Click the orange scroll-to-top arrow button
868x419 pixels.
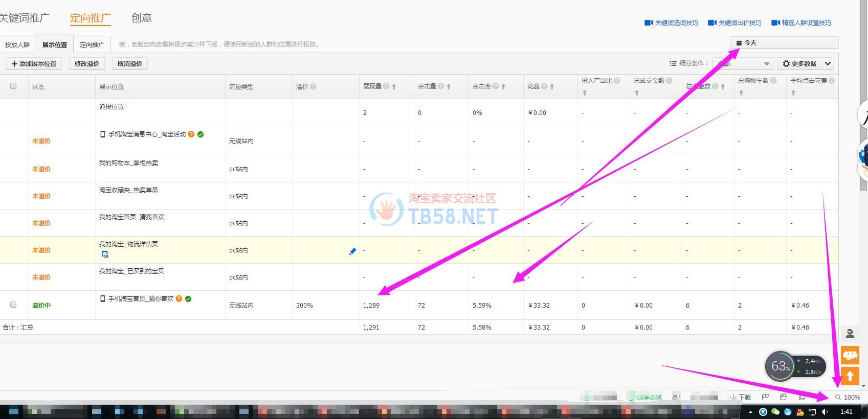click(850, 377)
